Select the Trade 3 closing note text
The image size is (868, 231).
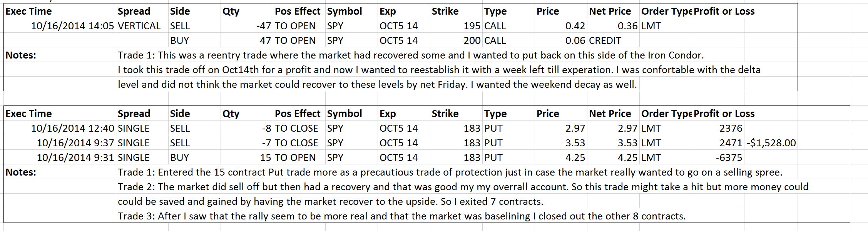coord(401,216)
